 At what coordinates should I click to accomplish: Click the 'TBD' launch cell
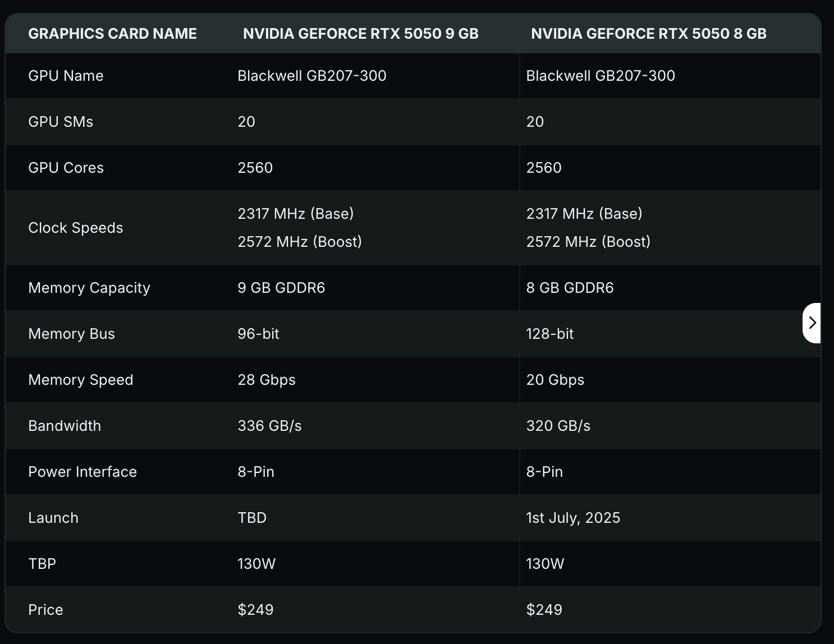pyautogui.click(x=252, y=518)
